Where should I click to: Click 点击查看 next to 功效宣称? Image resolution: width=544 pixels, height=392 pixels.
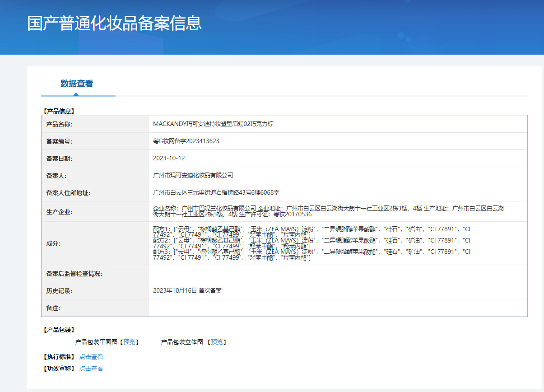coord(91,369)
